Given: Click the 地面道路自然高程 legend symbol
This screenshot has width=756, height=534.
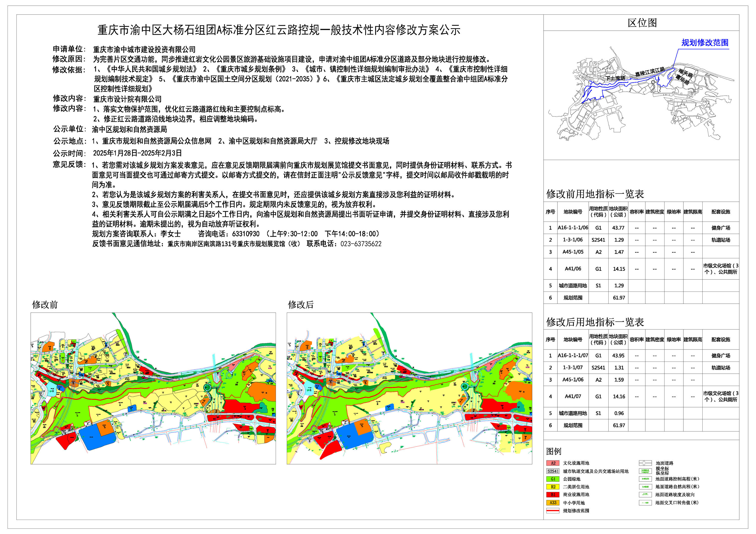Looking at the screenshot, I should click(x=645, y=487).
